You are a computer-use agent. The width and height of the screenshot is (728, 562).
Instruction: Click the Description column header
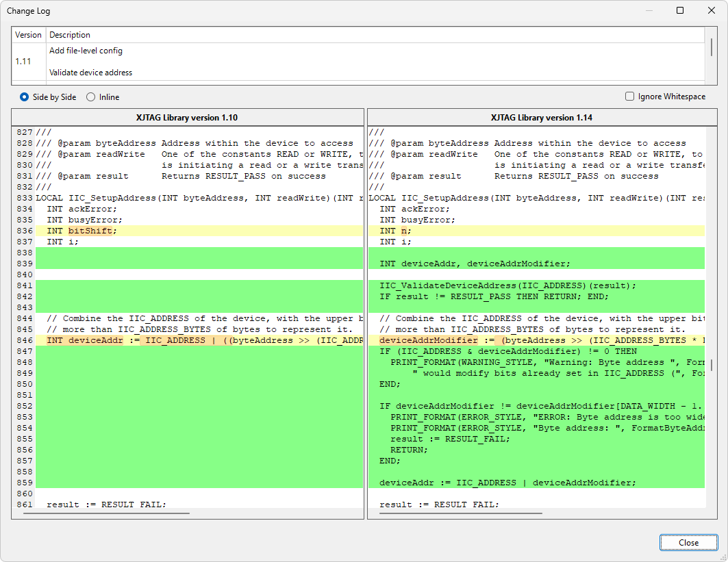click(70, 35)
